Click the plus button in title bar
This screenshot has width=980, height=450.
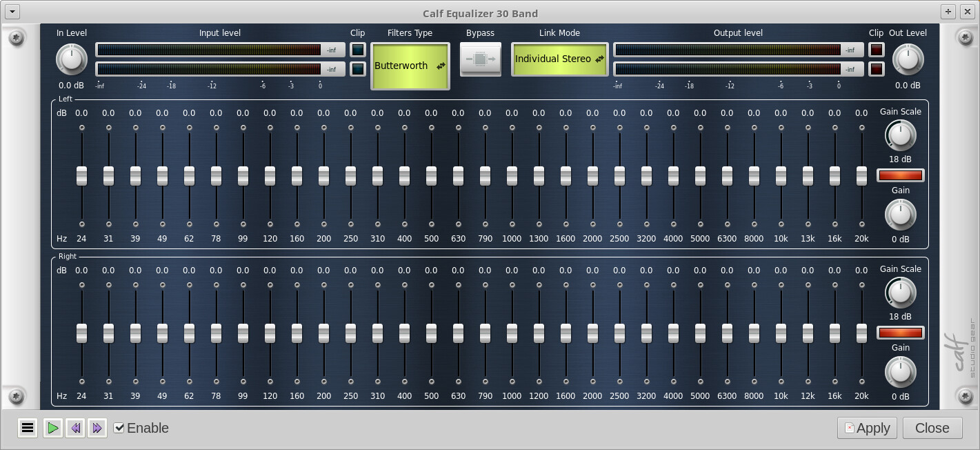point(948,12)
